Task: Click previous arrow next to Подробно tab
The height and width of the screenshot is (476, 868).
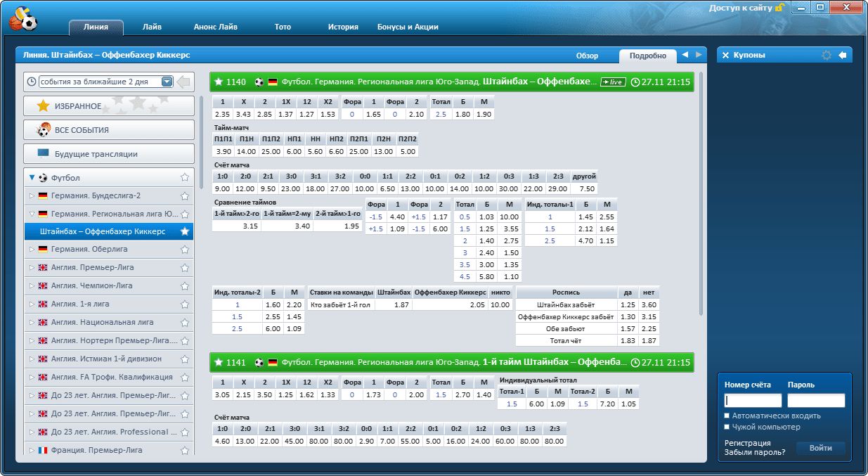Action: [x=685, y=55]
